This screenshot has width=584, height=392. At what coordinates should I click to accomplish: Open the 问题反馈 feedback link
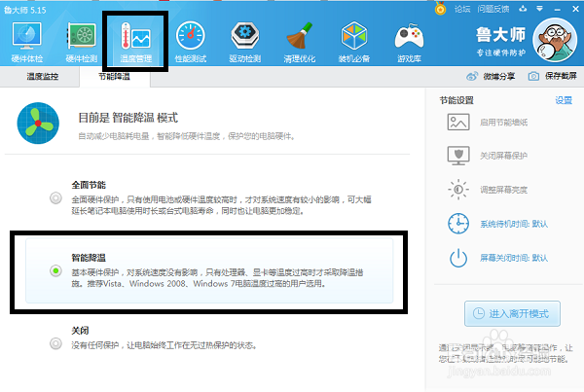point(493,9)
